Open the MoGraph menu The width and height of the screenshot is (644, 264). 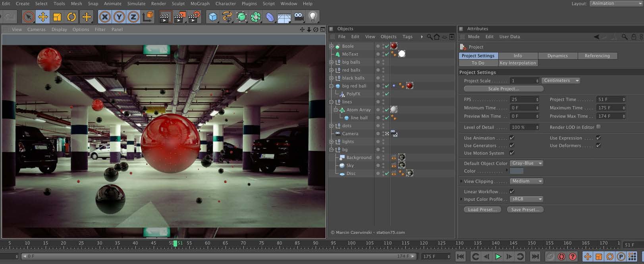pos(200,4)
